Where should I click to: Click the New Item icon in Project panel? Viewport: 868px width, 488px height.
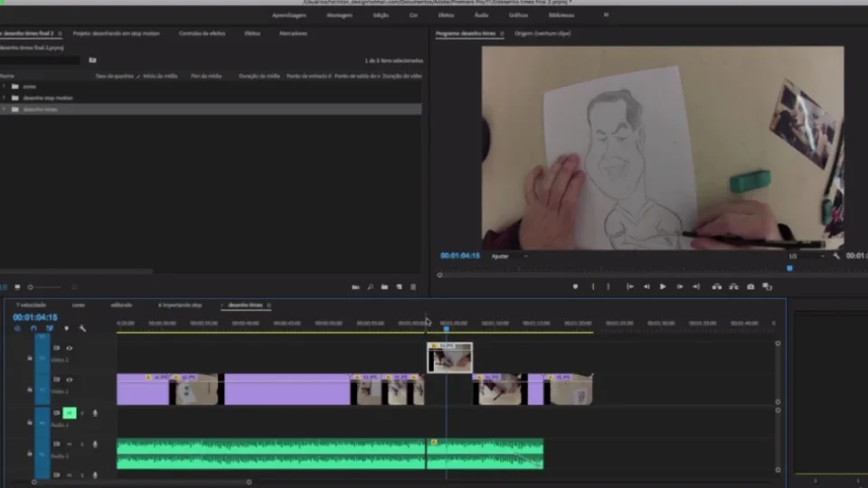[x=399, y=287]
